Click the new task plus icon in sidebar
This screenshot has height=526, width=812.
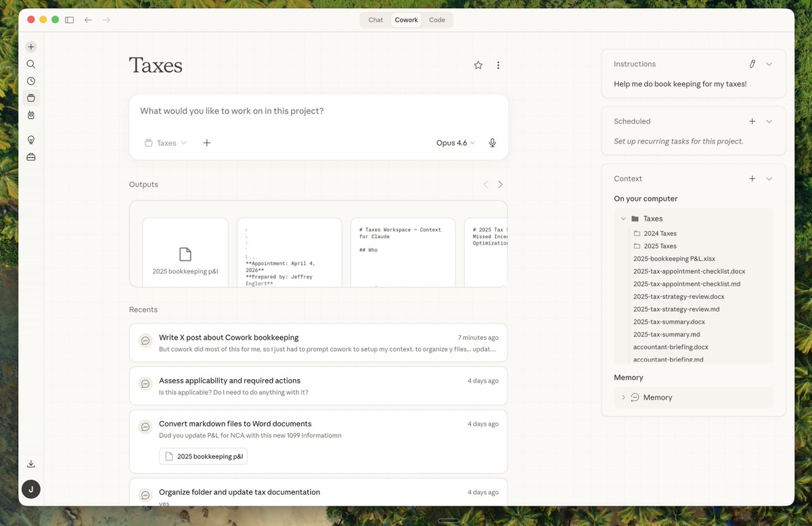coord(31,47)
